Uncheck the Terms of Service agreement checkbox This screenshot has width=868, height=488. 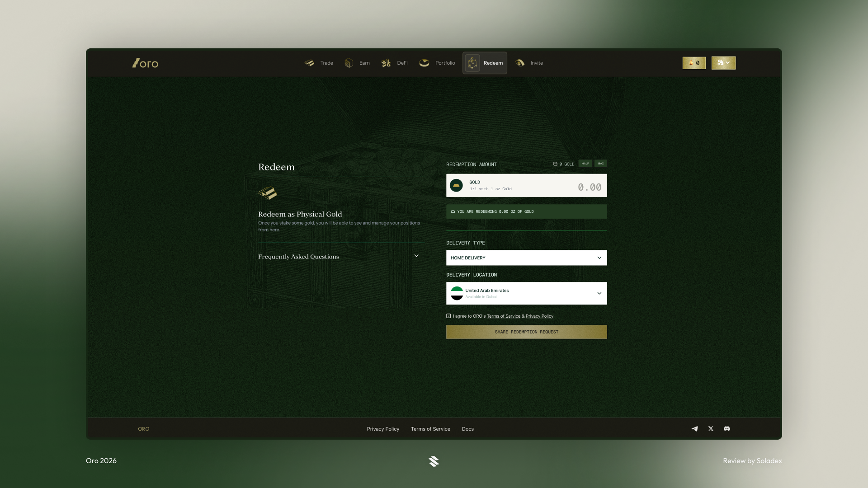point(448,316)
